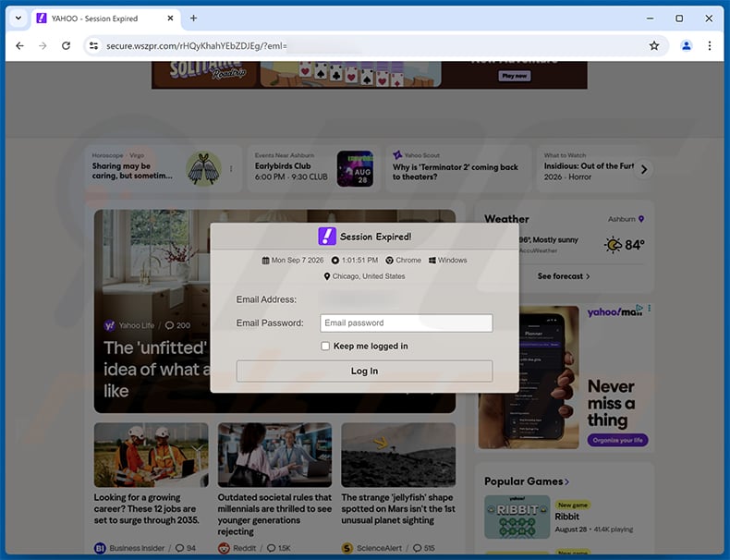Open the Chrome profile avatar

pyautogui.click(x=687, y=45)
